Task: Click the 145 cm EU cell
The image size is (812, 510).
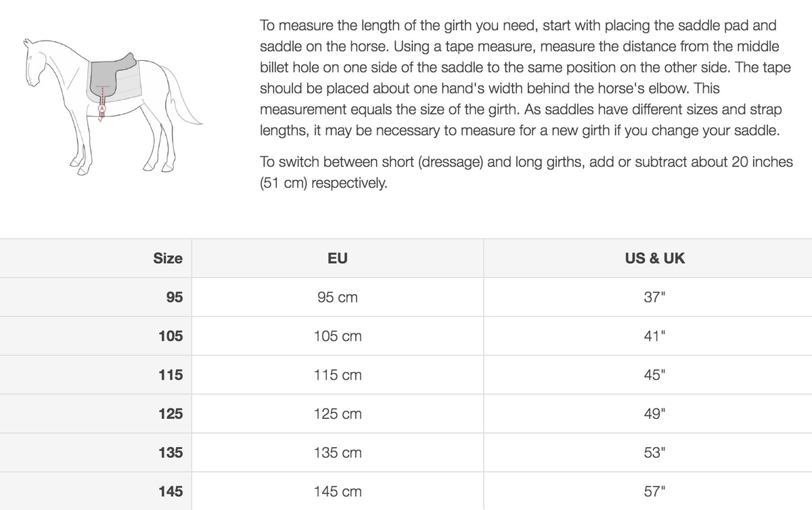Action: coord(337,492)
